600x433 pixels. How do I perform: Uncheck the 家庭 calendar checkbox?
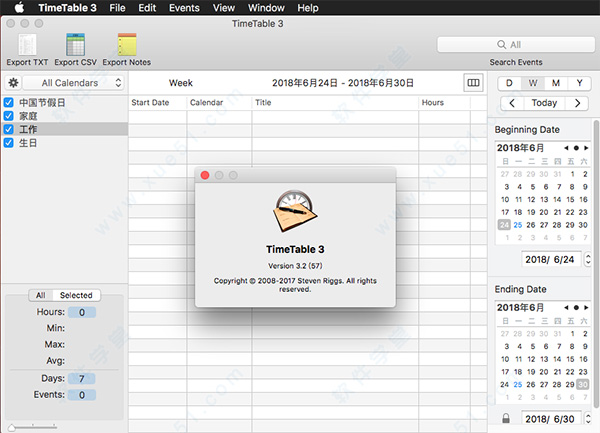tap(9, 116)
